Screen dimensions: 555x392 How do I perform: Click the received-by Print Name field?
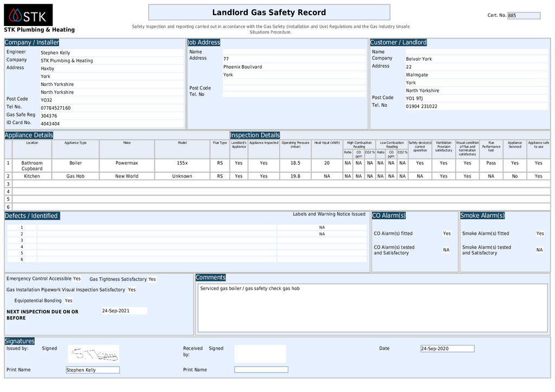coord(261,370)
